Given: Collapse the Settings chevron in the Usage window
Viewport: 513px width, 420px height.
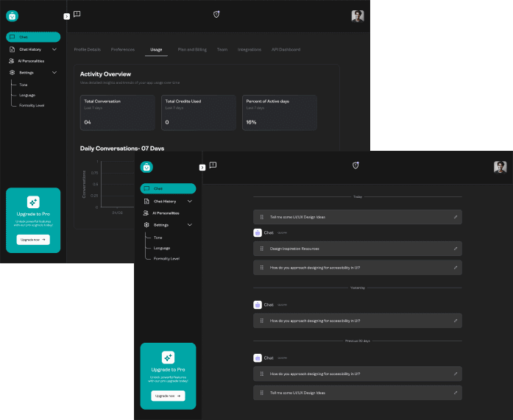Looking at the screenshot, I should pyautogui.click(x=54, y=73).
